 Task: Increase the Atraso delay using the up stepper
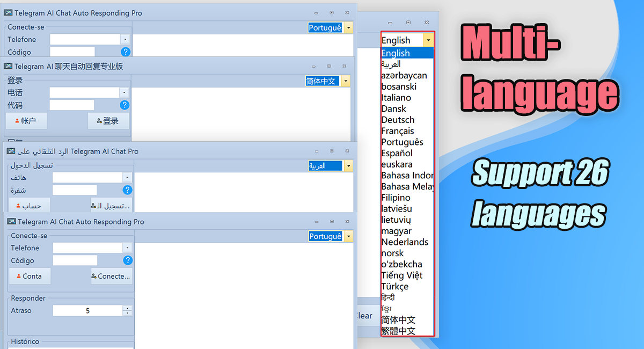tap(126, 308)
